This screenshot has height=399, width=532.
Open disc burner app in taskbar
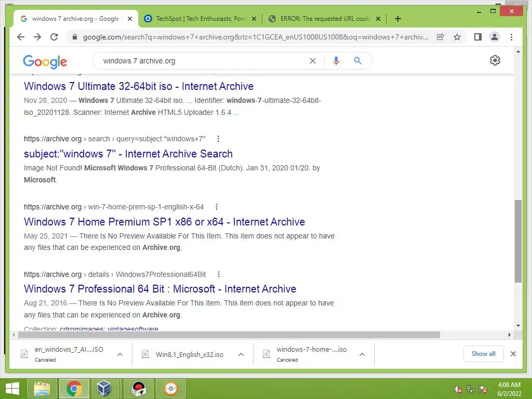[x=170, y=389]
